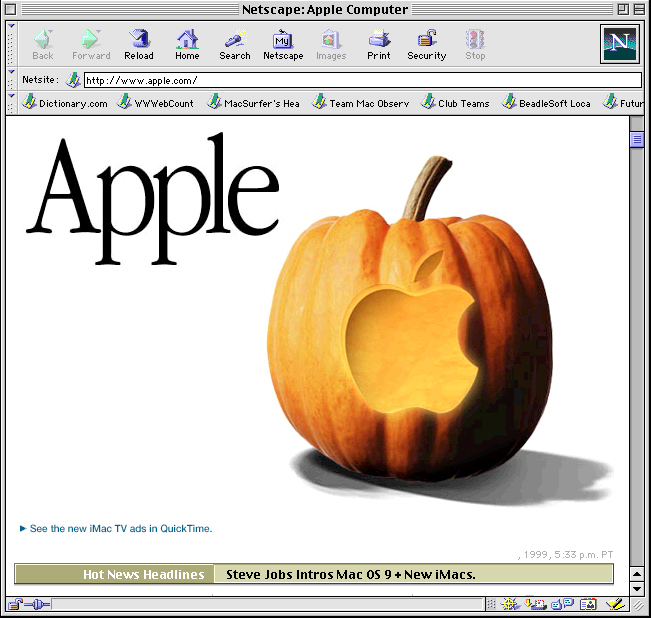Click the My Netscape toolbar icon
This screenshot has height=618, width=651.
(x=283, y=44)
